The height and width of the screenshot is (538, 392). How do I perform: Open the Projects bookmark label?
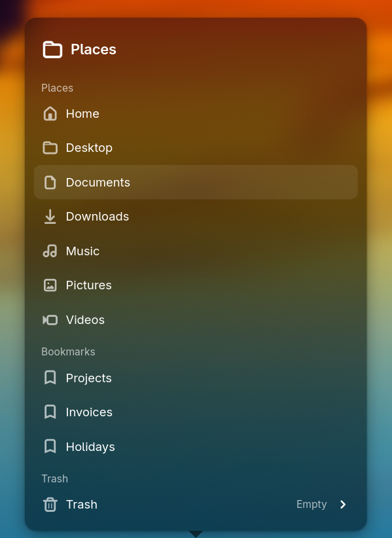tap(89, 378)
